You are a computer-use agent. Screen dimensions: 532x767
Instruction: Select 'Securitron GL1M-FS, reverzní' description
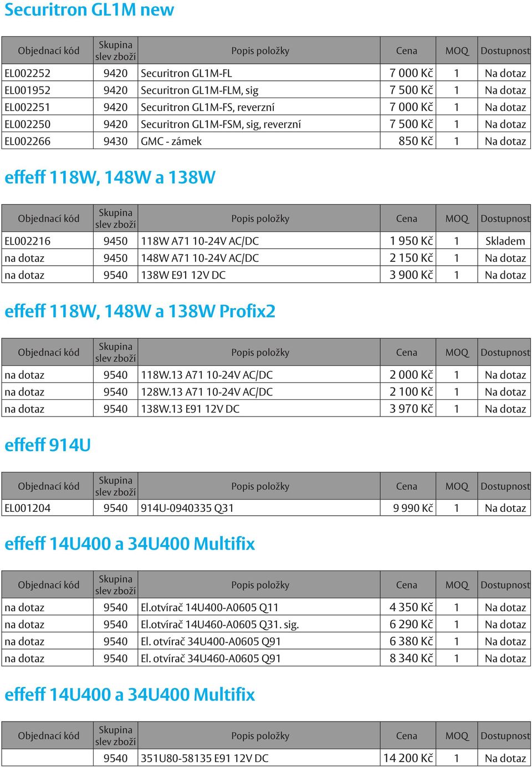coord(208,108)
